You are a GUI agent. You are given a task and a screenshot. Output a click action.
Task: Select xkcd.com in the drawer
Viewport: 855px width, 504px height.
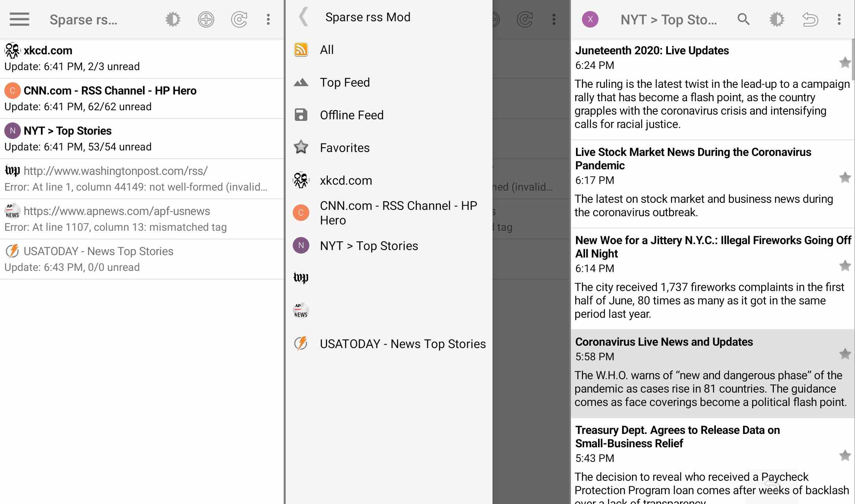[389, 180]
